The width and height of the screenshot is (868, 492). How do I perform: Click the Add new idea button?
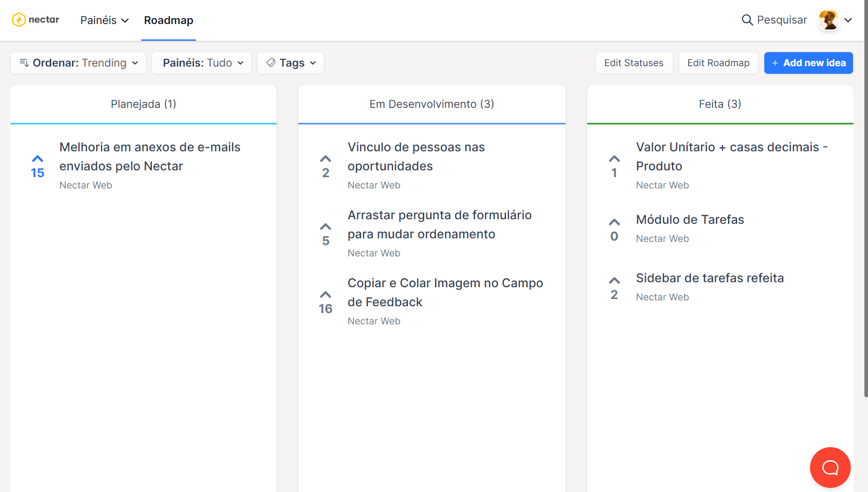pyautogui.click(x=808, y=63)
